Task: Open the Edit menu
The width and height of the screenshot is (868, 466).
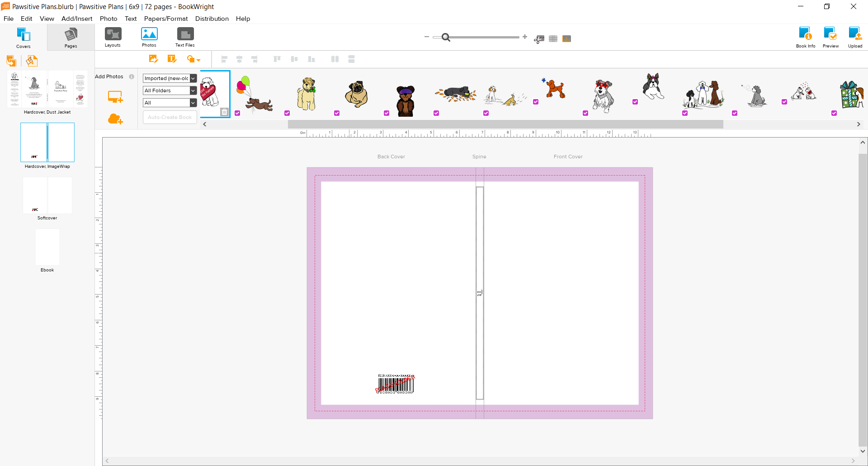Action: point(27,19)
